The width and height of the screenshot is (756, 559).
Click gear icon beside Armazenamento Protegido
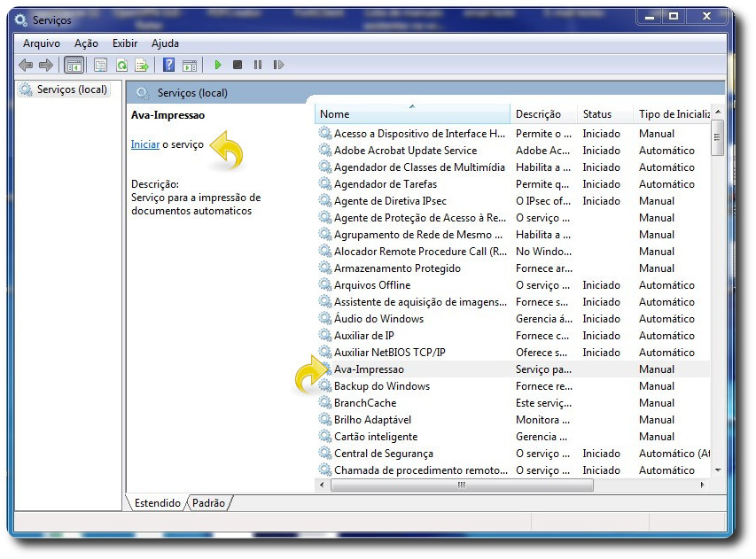(x=325, y=268)
